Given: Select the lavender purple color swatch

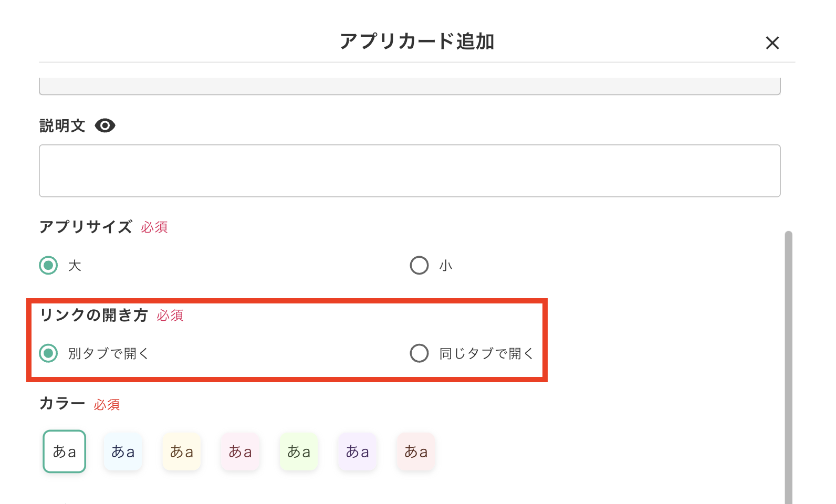Looking at the screenshot, I should pos(357,451).
